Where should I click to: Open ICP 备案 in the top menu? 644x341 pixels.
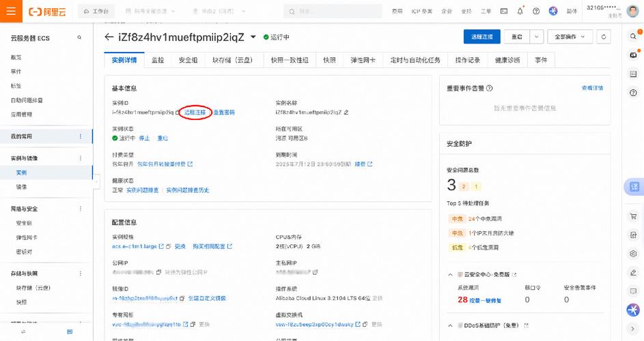click(422, 12)
